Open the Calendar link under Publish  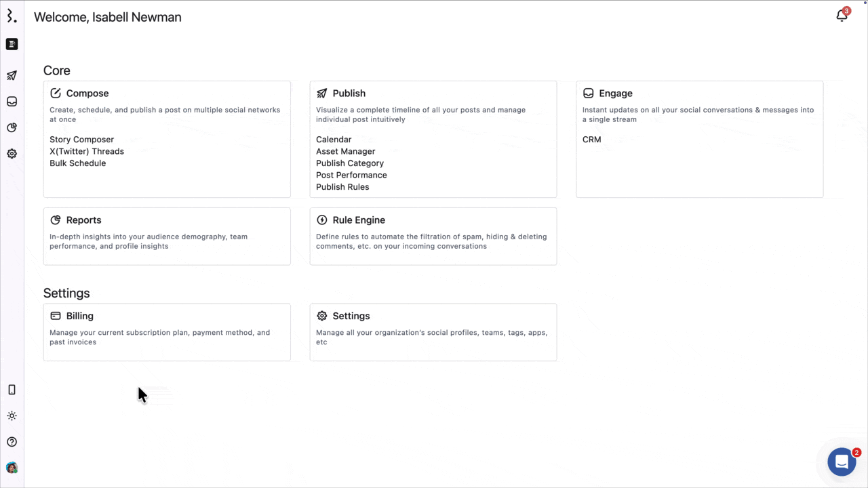(x=334, y=140)
